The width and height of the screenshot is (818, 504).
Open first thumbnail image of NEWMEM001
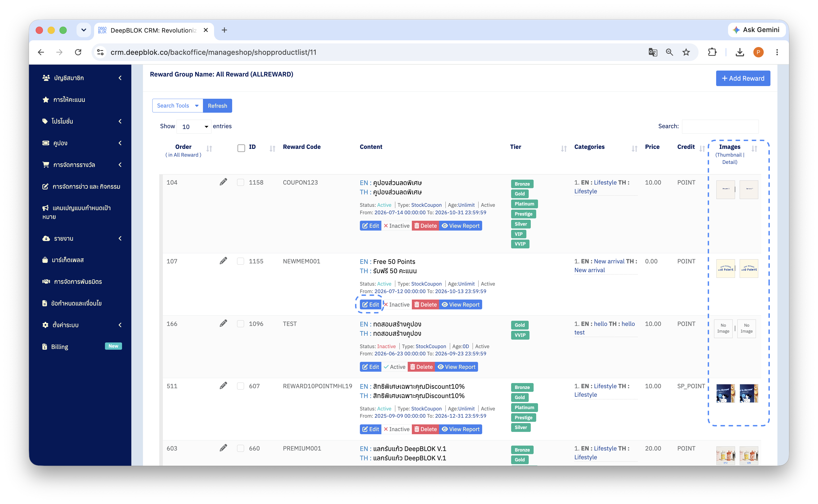click(x=725, y=268)
